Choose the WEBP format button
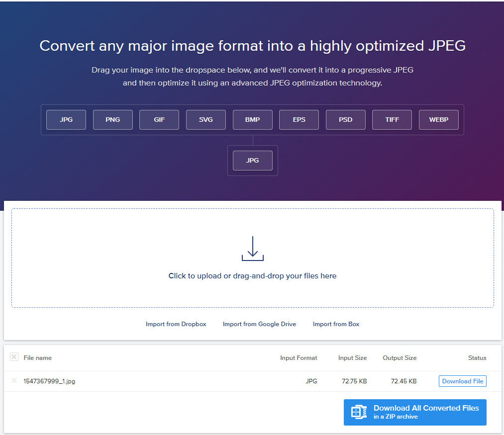The width and height of the screenshot is (504, 435). click(438, 120)
